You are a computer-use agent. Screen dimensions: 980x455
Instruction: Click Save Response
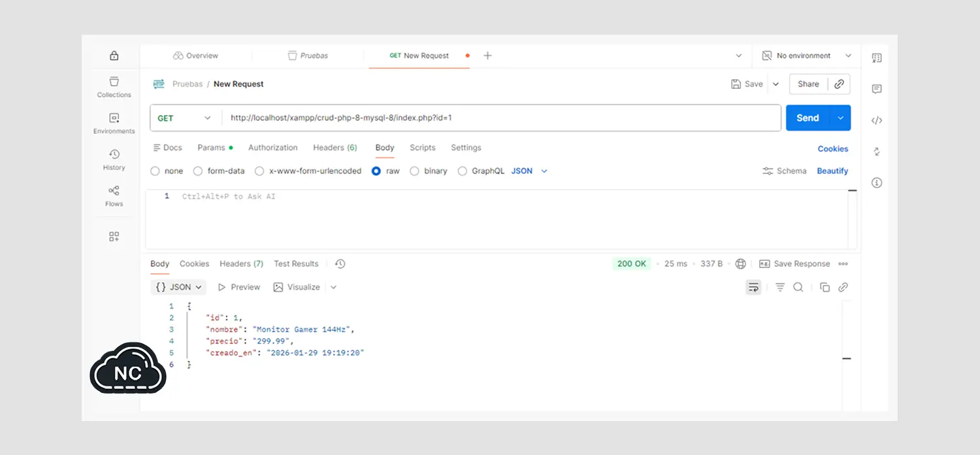794,264
